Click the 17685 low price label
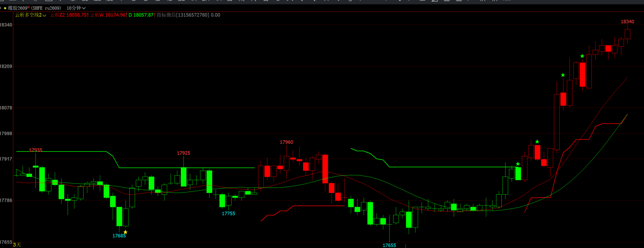The height and width of the screenshot is (248, 644). 119,236
